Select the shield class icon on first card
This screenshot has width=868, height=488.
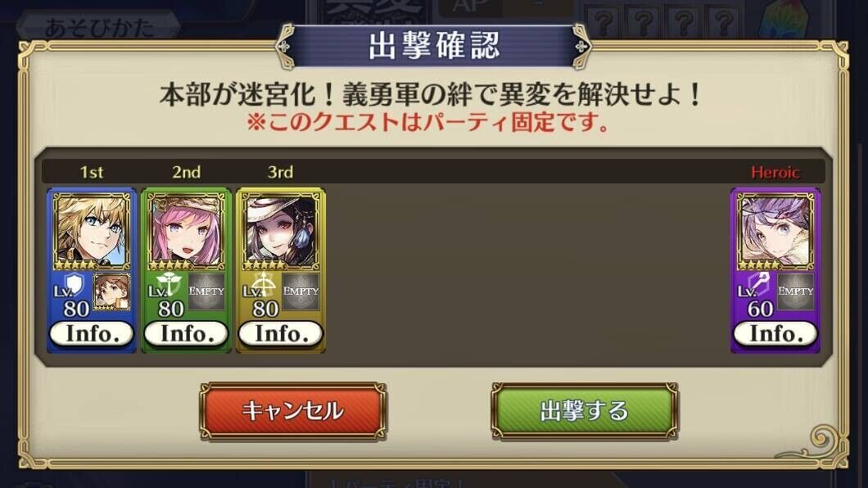[74, 286]
